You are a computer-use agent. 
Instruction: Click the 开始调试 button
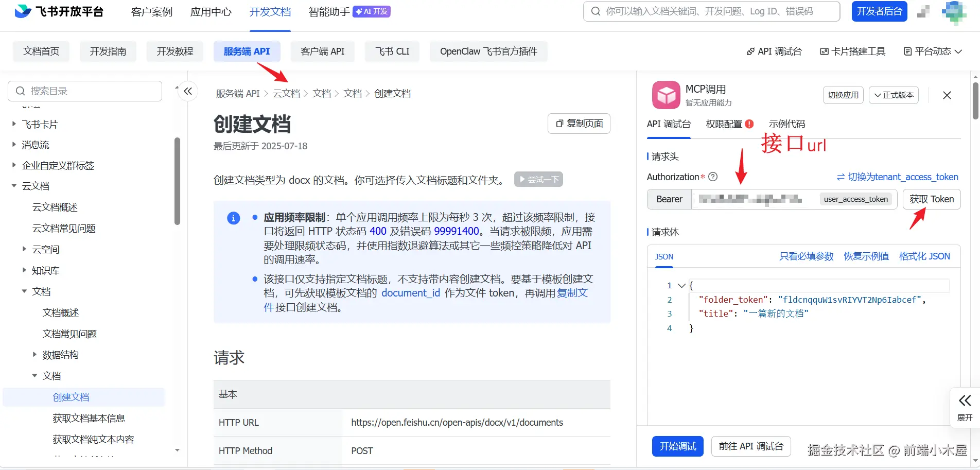678,446
